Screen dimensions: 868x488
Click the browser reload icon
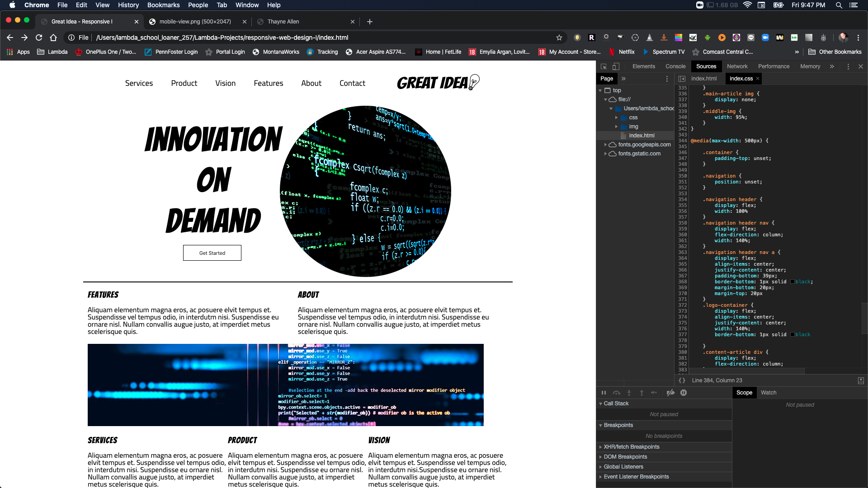coord(39,38)
